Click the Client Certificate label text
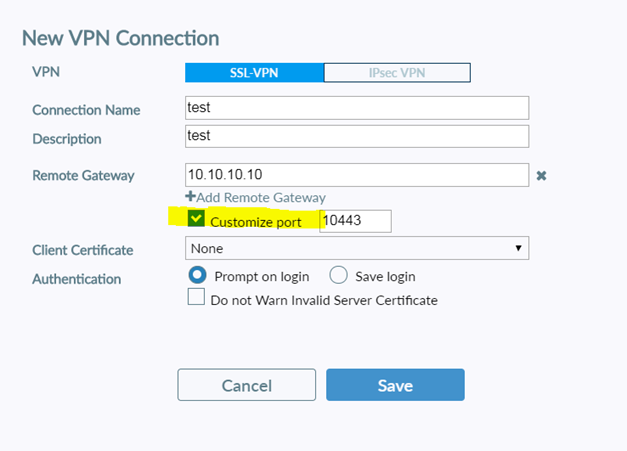Image resolution: width=627 pixels, height=451 pixels. (x=83, y=250)
